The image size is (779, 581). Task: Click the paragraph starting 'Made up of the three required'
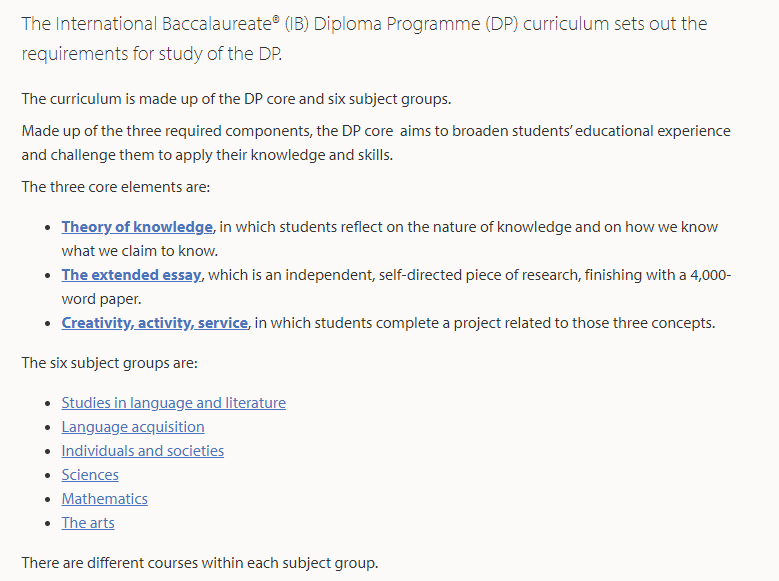pyautogui.click(x=376, y=143)
